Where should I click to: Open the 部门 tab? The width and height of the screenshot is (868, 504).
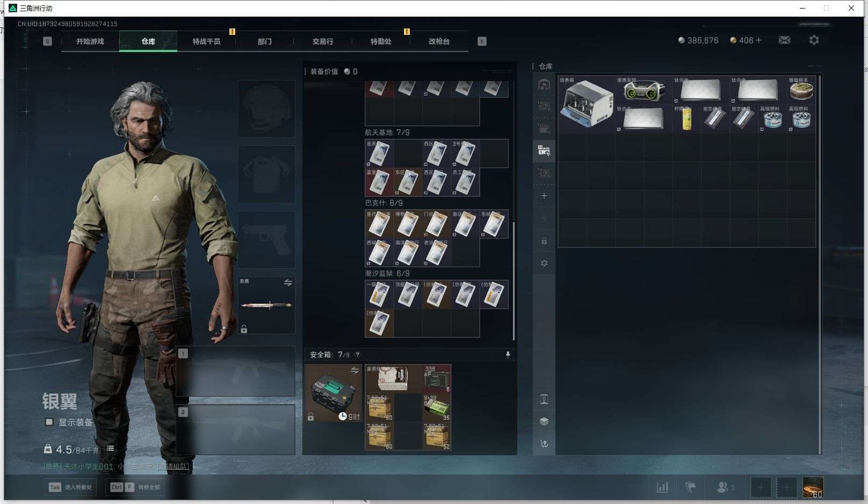[x=264, y=41]
